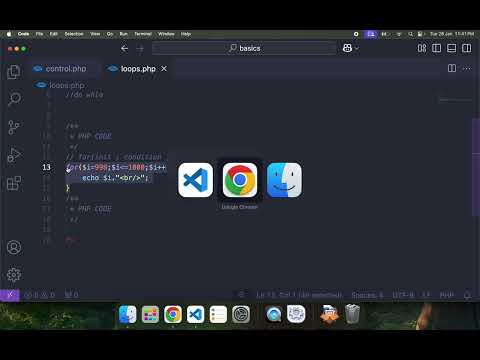Change indentation via Spaces: 4
Image resolution: width=480 pixels, height=360 pixels.
[367, 295]
